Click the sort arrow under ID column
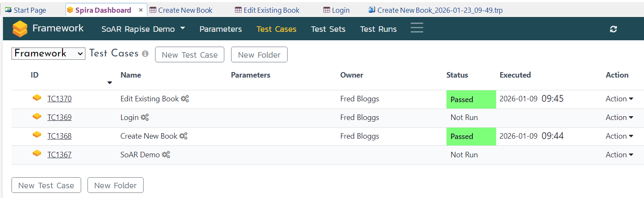This screenshot has width=644, height=198. point(110,83)
